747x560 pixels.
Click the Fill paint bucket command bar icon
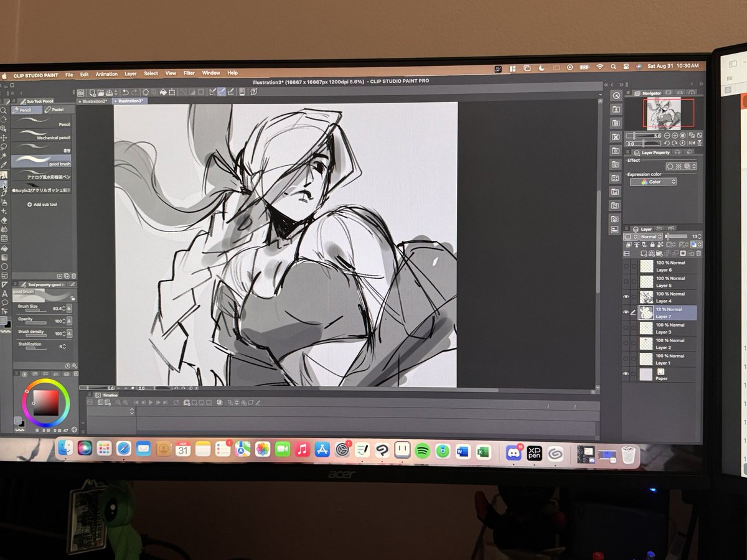(163, 92)
